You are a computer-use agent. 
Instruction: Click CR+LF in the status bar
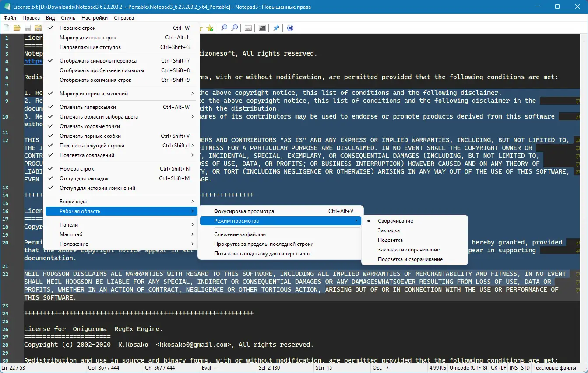coord(499,368)
